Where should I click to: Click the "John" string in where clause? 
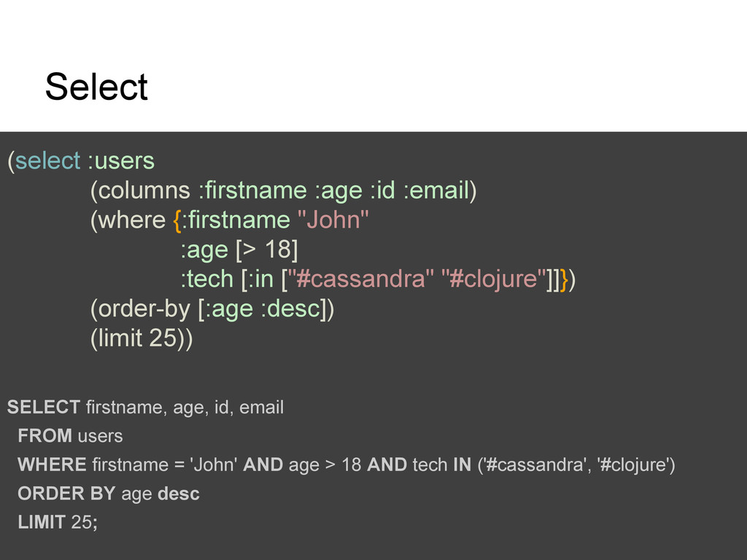[x=333, y=220]
